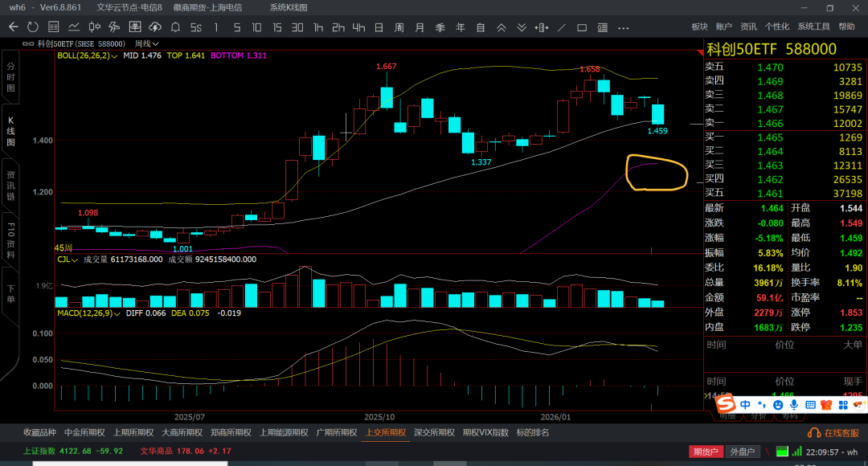Select the 深交所期权 bottom tab
868x466 pixels.
tap(434, 432)
